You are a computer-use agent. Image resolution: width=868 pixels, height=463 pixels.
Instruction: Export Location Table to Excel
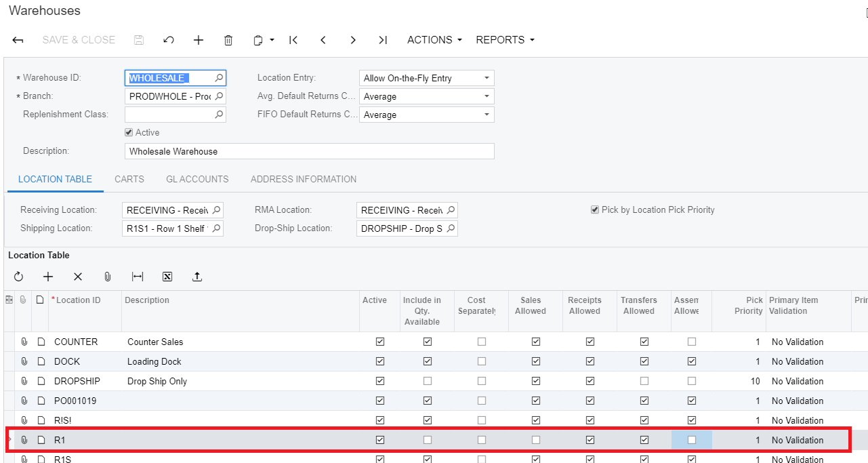167,277
